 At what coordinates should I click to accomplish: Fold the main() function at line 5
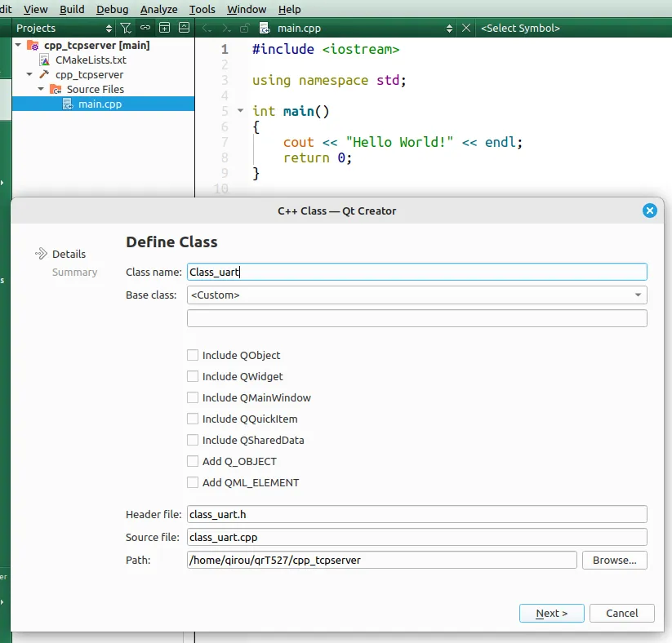[x=240, y=110]
